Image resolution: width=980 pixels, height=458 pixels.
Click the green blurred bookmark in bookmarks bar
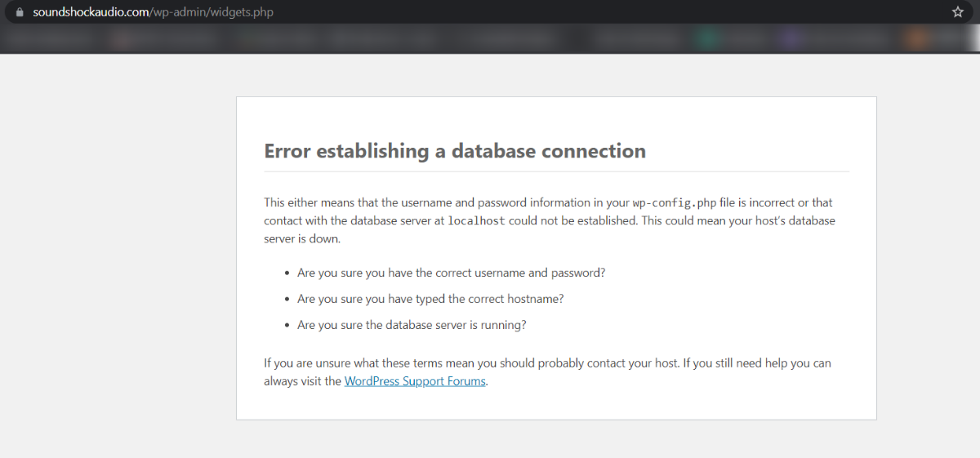[x=709, y=38]
